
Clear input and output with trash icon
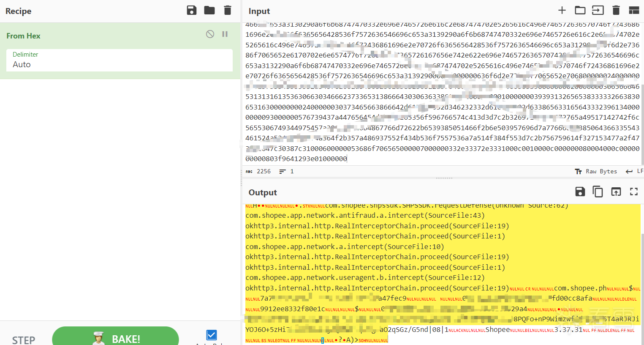coord(616,10)
